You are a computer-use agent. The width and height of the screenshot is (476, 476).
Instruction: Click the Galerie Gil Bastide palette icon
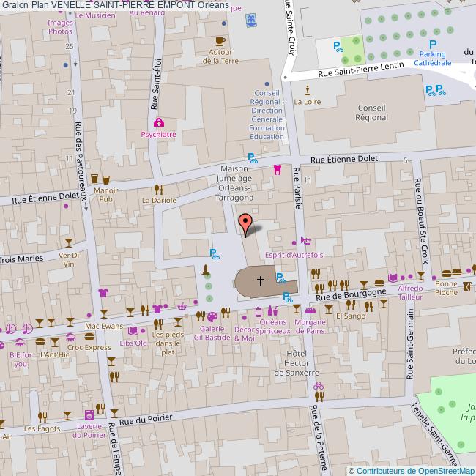click(x=211, y=316)
